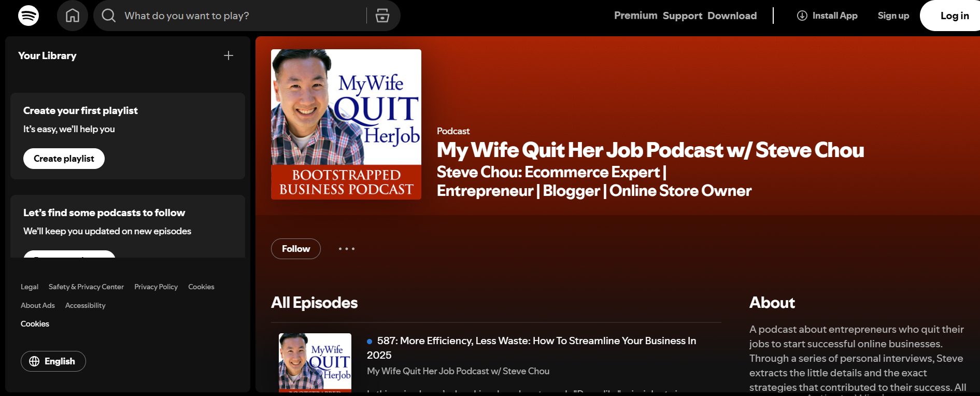Open the Premium link
The image size is (980, 396).
click(x=635, y=16)
